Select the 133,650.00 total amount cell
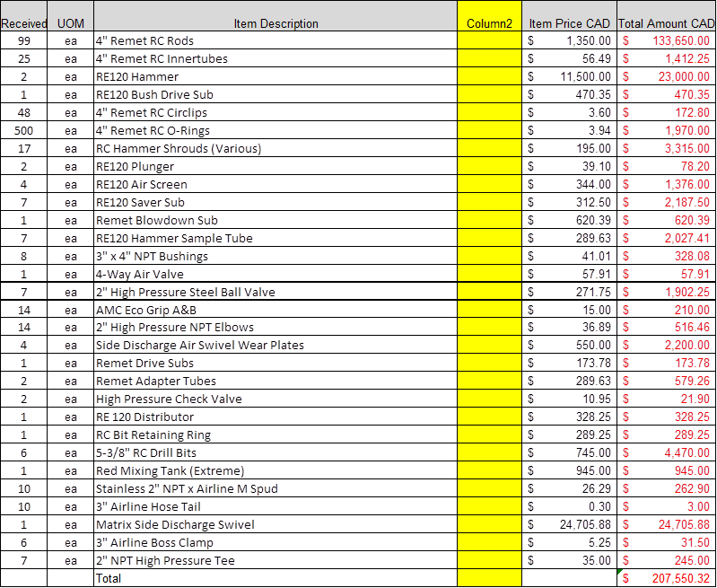 coord(666,40)
